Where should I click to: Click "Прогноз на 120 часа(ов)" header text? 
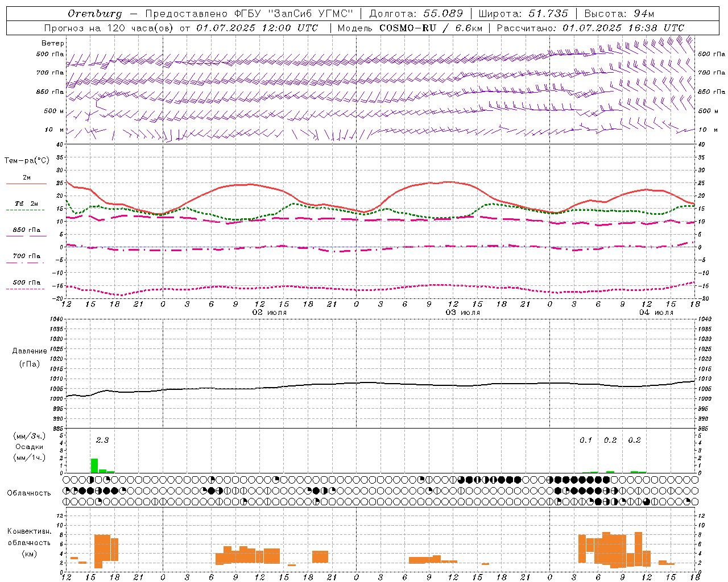click(x=110, y=28)
